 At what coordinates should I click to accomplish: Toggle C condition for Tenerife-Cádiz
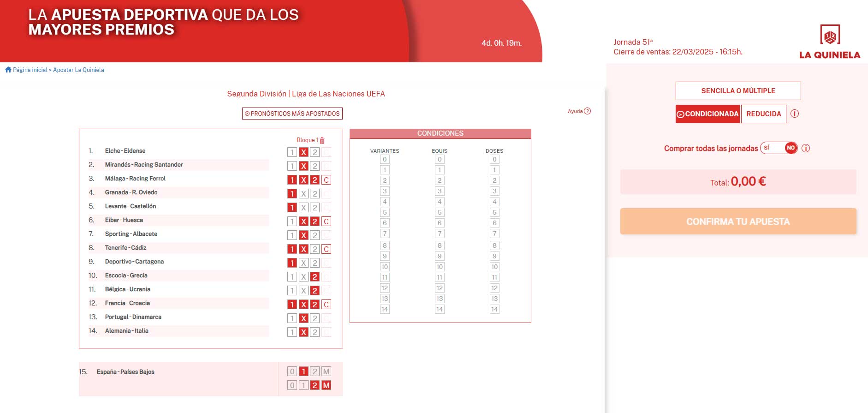(x=326, y=249)
